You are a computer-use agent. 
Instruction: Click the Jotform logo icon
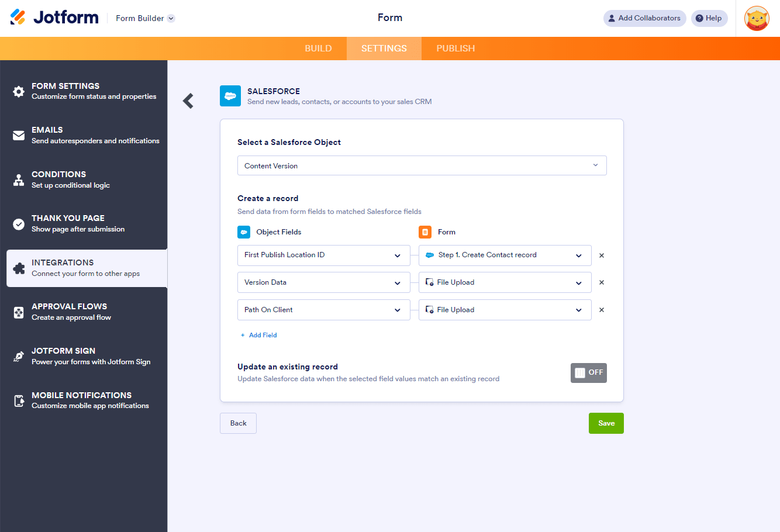18,18
